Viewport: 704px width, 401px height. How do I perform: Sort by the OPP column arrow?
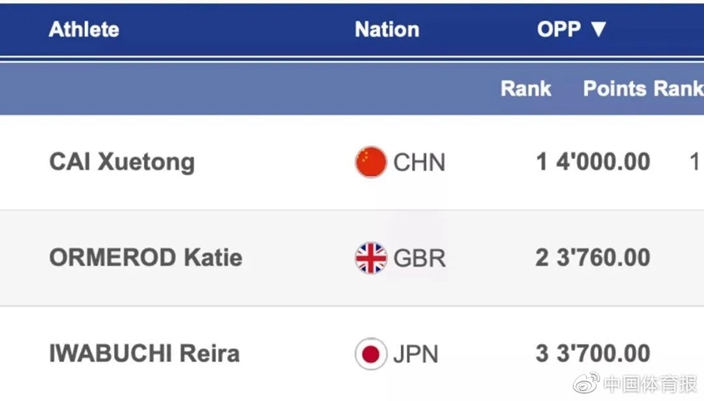(x=598, y=30)
